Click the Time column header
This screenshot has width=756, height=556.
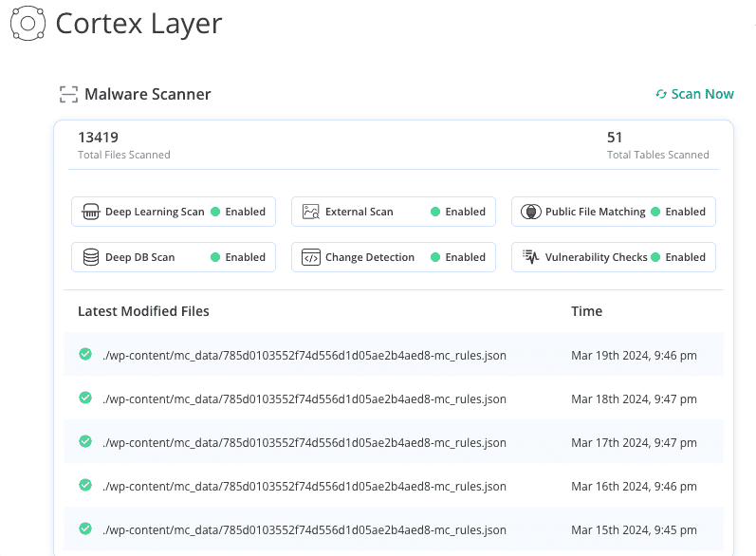(x=587, y=311)
